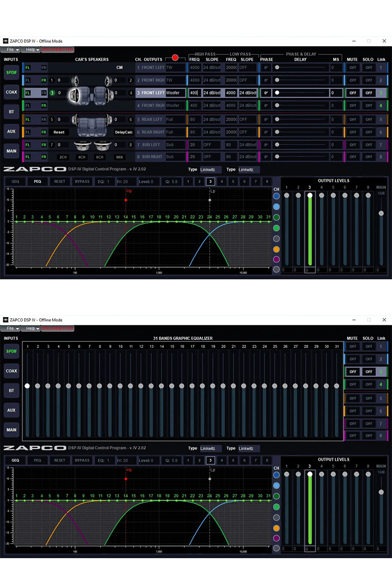Click orange CH circle in upper window

tap(276, 249)
